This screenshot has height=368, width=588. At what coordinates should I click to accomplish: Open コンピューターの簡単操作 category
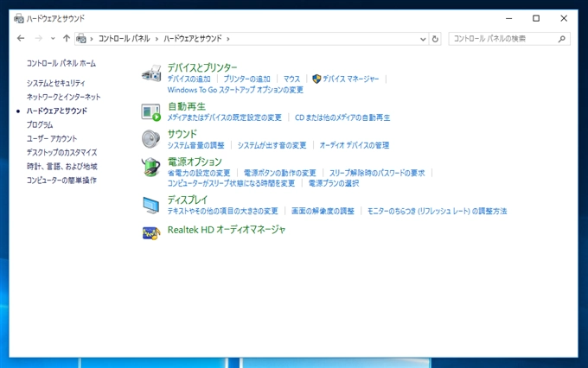point(61,180)
